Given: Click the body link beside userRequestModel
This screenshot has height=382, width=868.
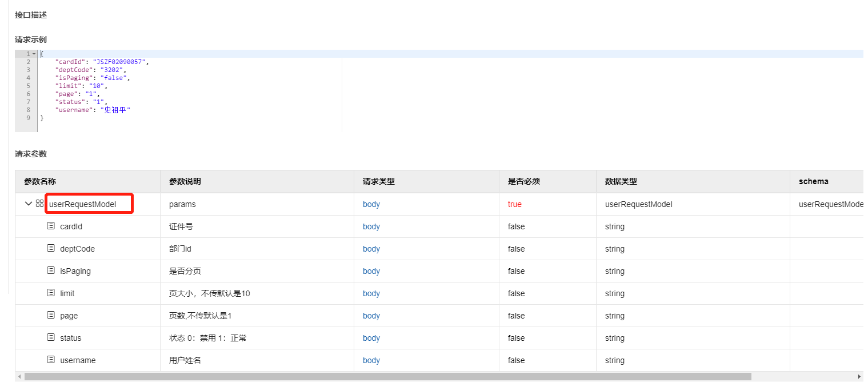Looking at the screenshot, I should coord(371,204).
